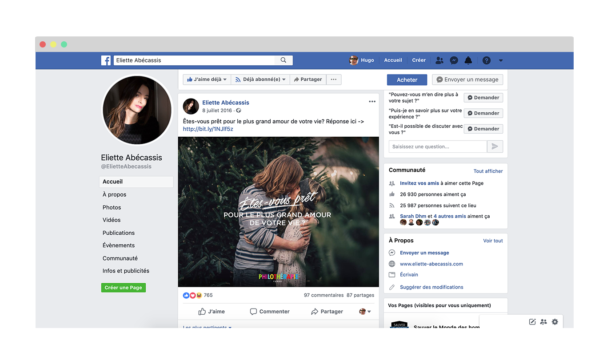Open the 4 autres amis link
Screen dimensions: 607x364
(x=450, y=216)
